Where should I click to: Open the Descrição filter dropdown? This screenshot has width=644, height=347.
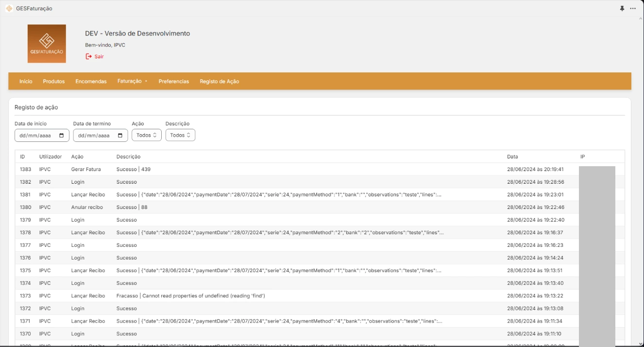(x=180, y=135)
